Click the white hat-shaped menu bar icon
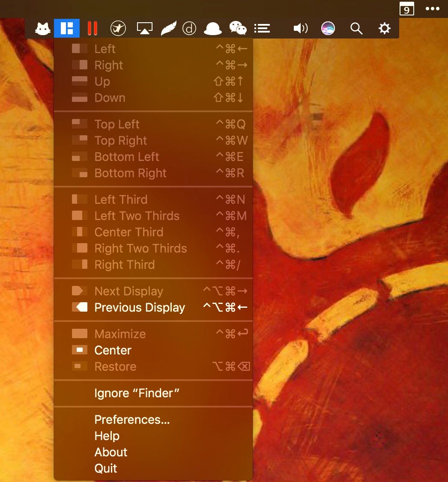The height and width of the screenshot is (482, 448). [213, 29]
